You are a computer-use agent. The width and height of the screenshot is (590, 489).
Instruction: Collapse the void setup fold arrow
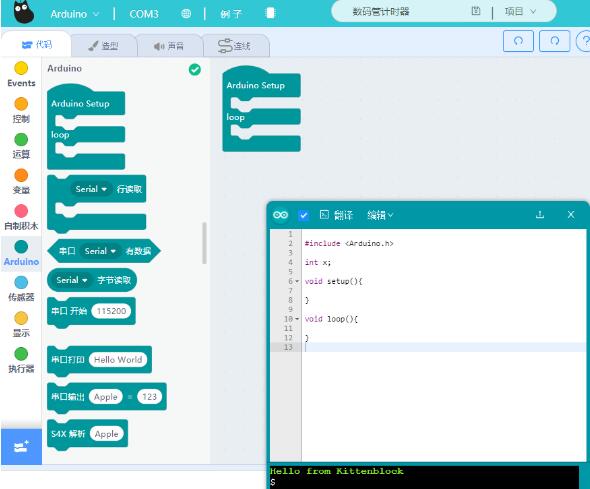point(297,281)
